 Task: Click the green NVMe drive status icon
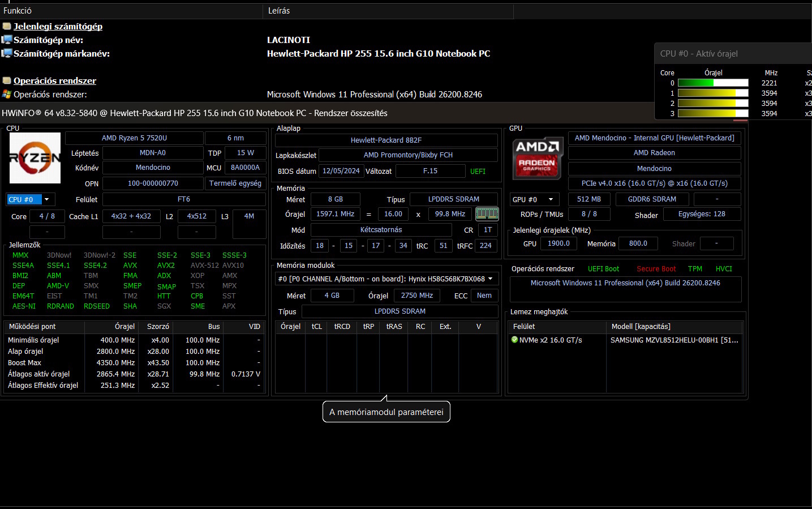click(514, 340)
